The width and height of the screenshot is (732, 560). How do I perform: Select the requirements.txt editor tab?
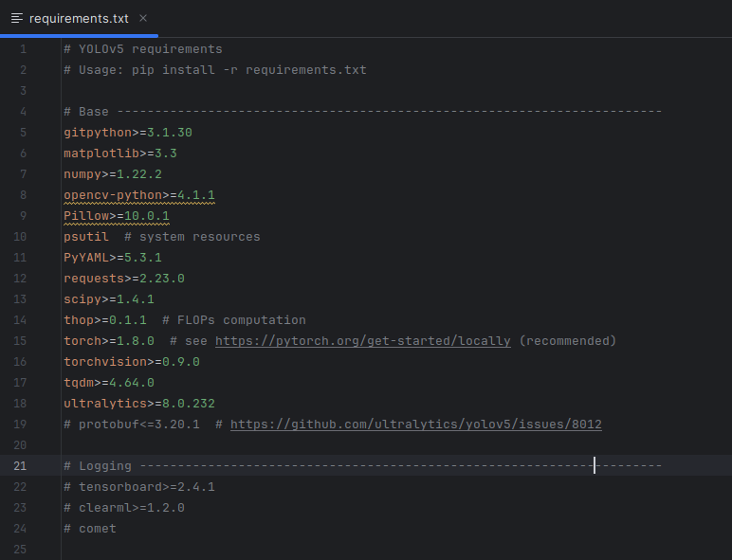click(79, 19)
